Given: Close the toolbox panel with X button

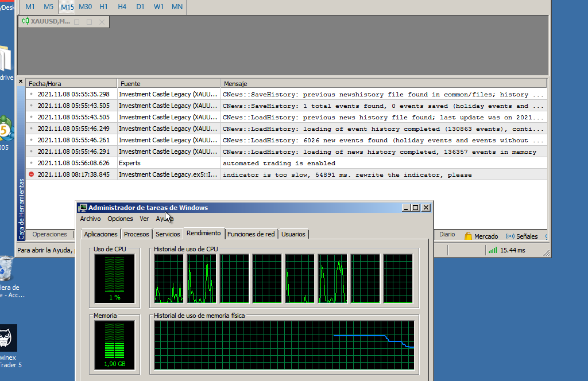Looking at the screenshot, I should pos(21,81).
